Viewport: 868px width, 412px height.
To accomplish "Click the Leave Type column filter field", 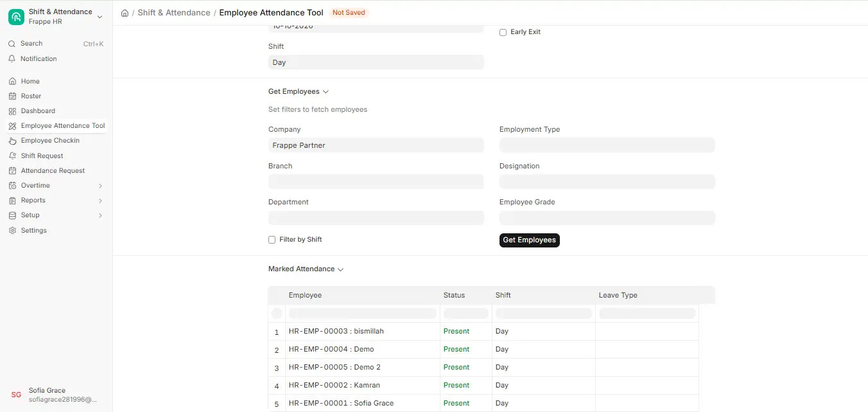I will tap(647, 314).
